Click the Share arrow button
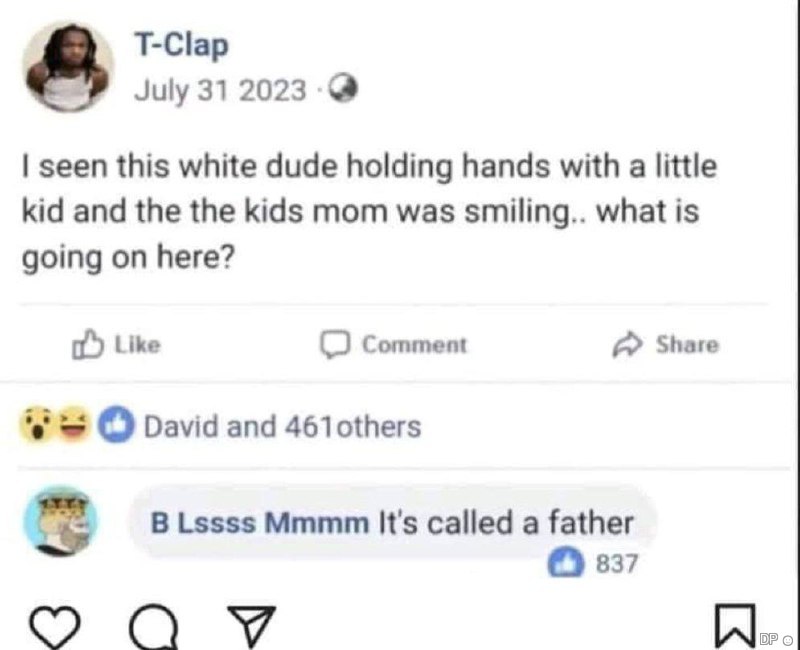Viewport: 800px width, 650px height. point(665,345)
